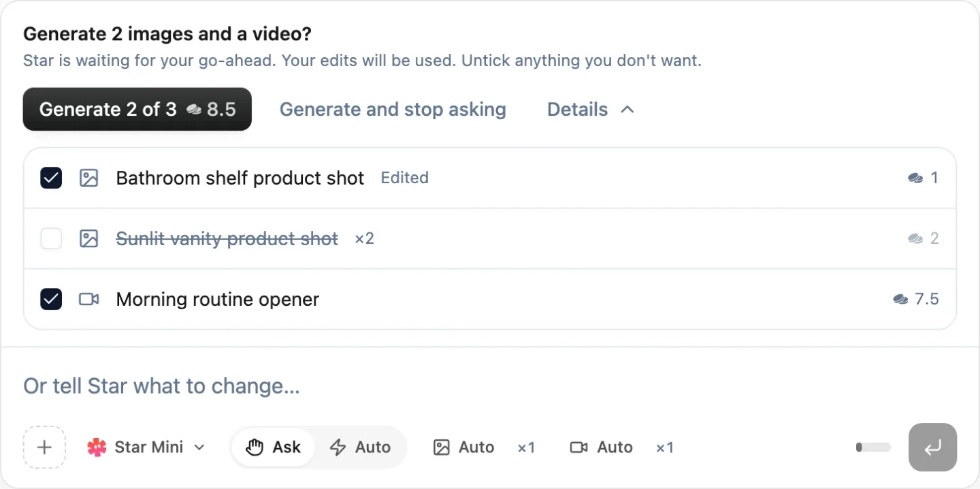Check the Sunlit vanity product shot box
Screen dimensions: 980x489
click(x=51, y=238)
